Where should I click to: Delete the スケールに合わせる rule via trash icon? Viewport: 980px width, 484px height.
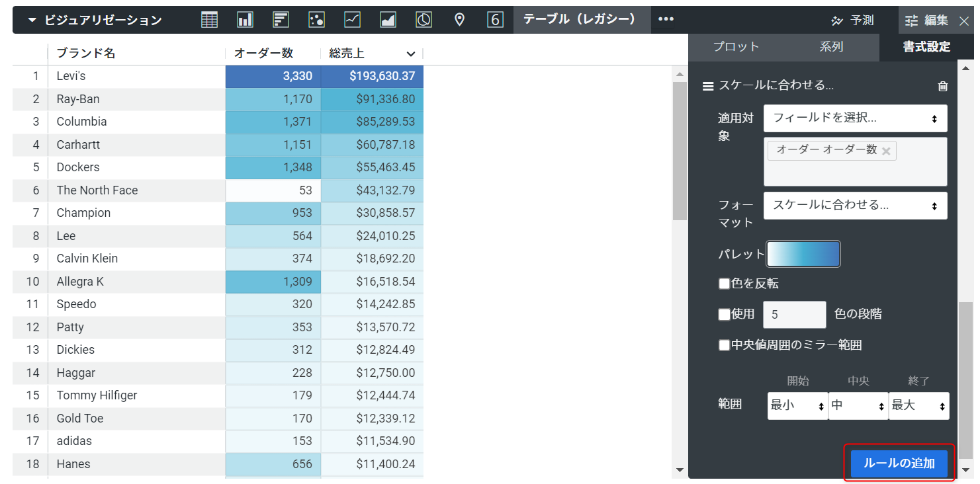(x=943, y=86)
